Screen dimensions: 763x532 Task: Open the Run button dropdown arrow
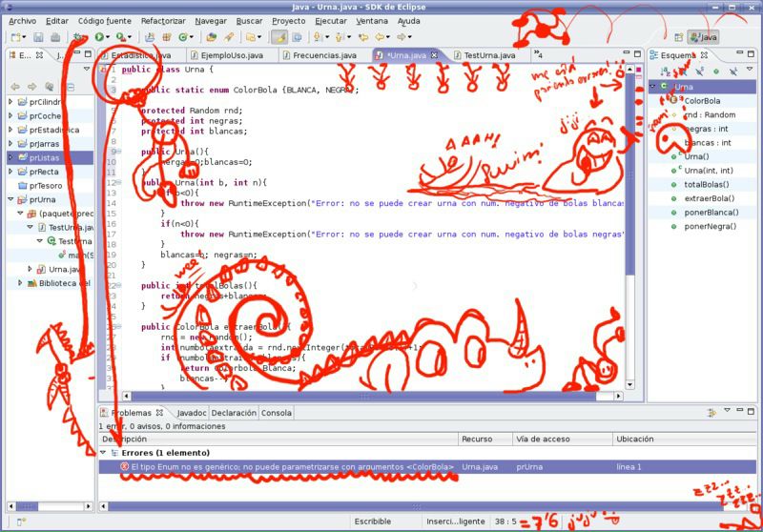pos(108,37)
